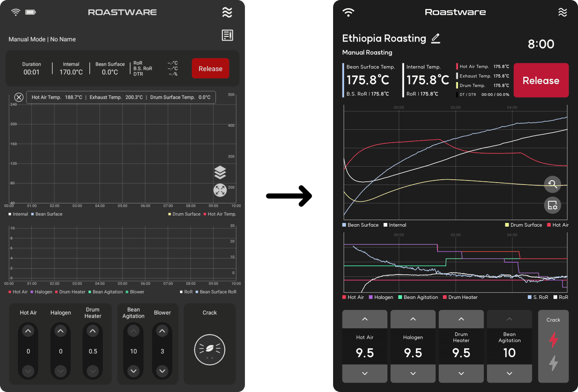Toggle Drum Heater legend in new control chart
Viewport: 578px width, 392px height.
click(460, 297)
